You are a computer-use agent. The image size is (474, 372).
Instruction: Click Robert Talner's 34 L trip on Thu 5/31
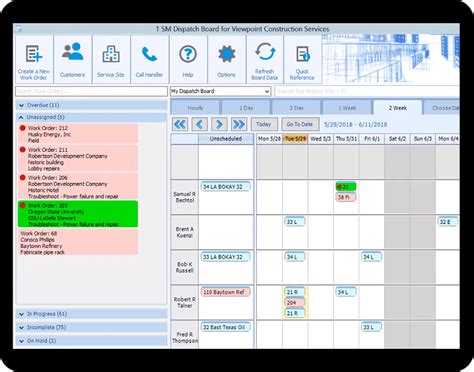(346, 292)
